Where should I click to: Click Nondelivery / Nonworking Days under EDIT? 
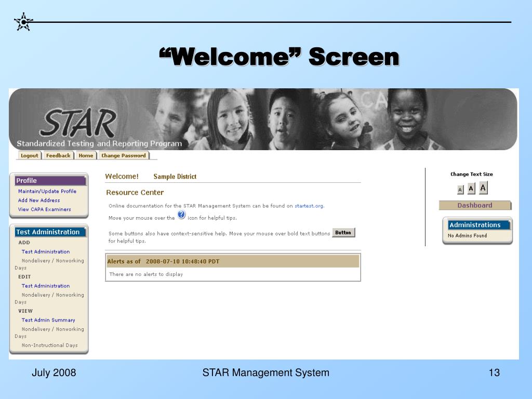pyautogui.click(x=49, y=298)
